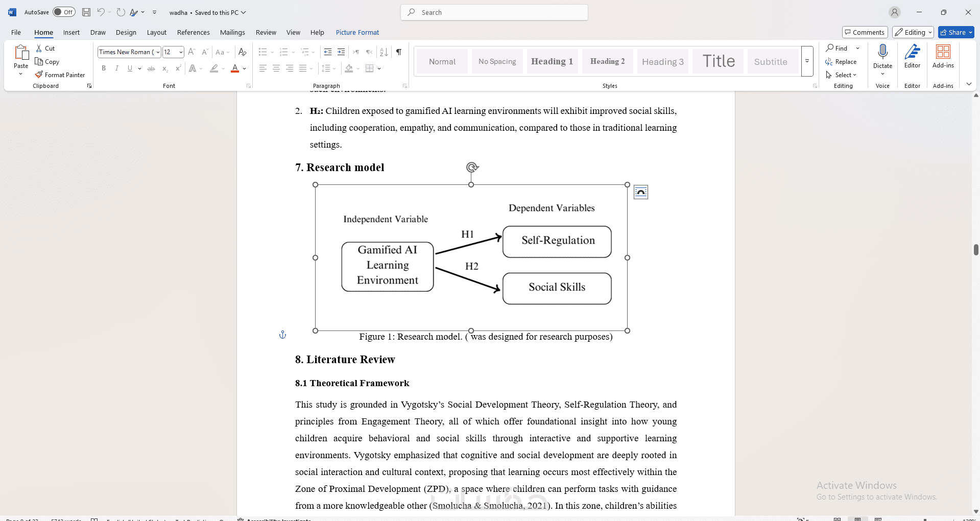
Task: Click the Share button
Action: point(956,32)
